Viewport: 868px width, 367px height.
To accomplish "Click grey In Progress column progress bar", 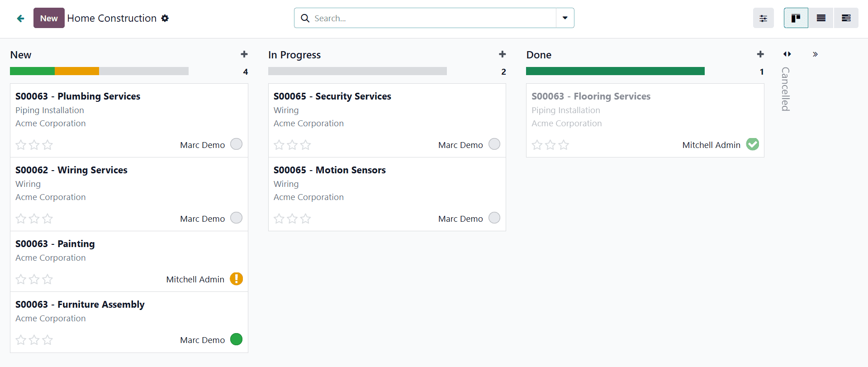I will (x=357, y=71).
